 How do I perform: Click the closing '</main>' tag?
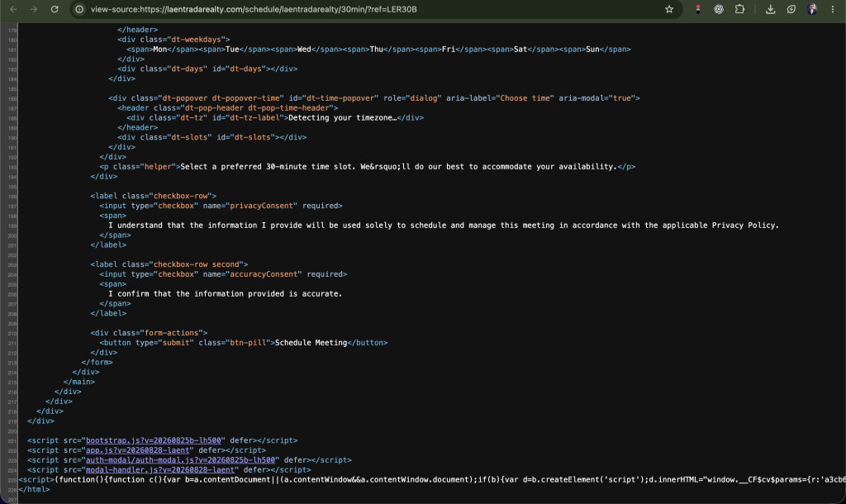click(78, 382)
